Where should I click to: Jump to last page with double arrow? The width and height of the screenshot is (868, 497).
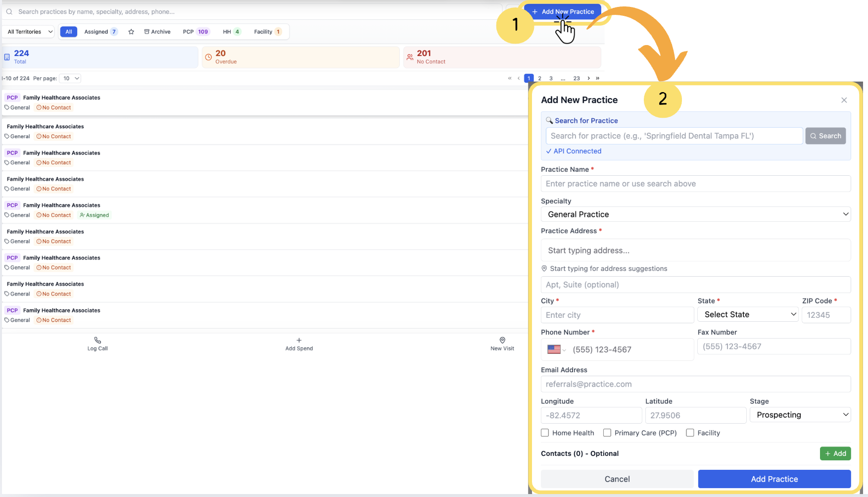click(598, 78)
